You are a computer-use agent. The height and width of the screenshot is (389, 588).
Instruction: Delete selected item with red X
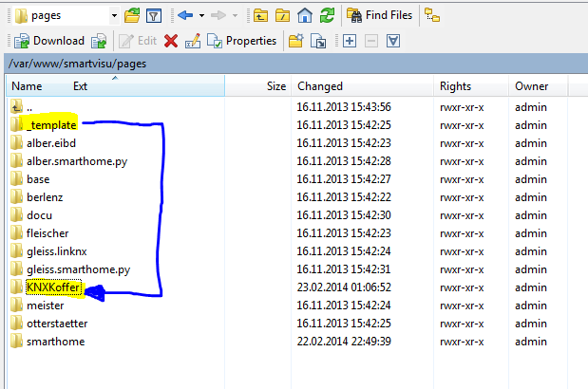pos(171,41)
